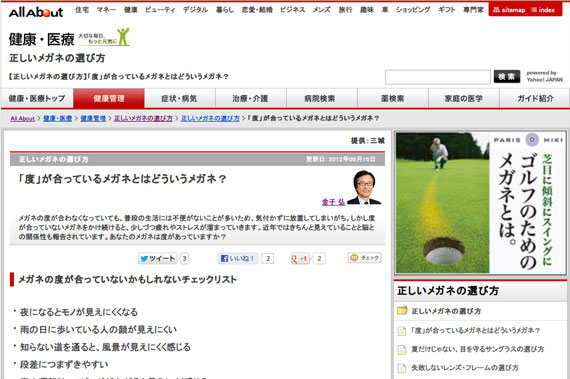The image size is (570, 379).
Task: Open the ビューティ top menu
Action: 160,10
